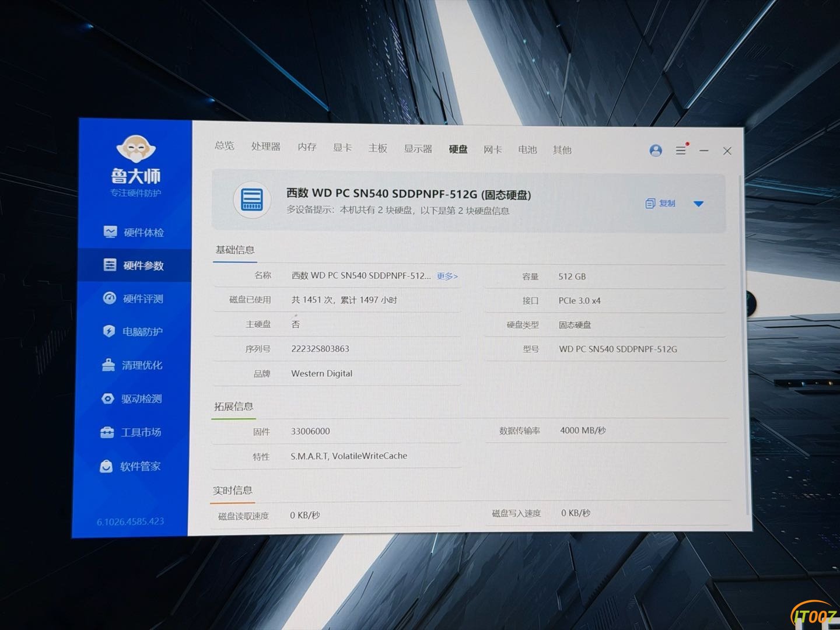Open 清理优化 in the sidebar

[x=132, y=365]
